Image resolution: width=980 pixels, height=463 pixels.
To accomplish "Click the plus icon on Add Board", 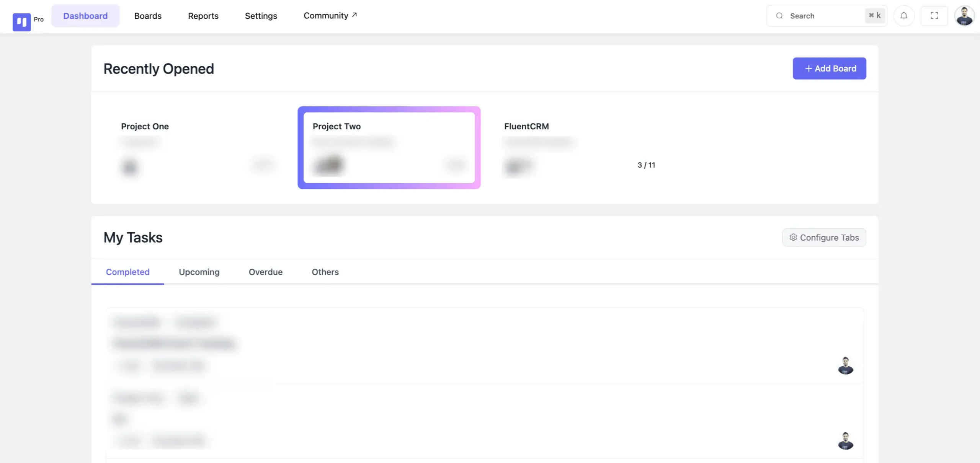I will (808, 68).
